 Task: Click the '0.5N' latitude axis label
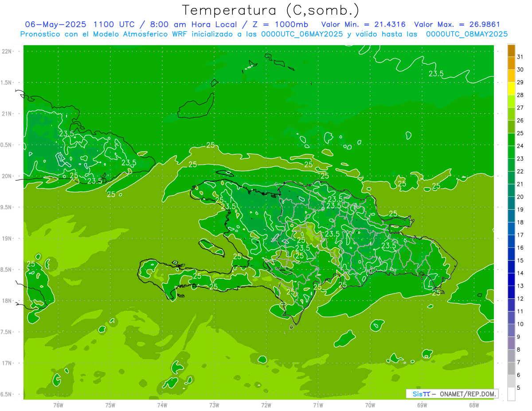tap(7, 145)
